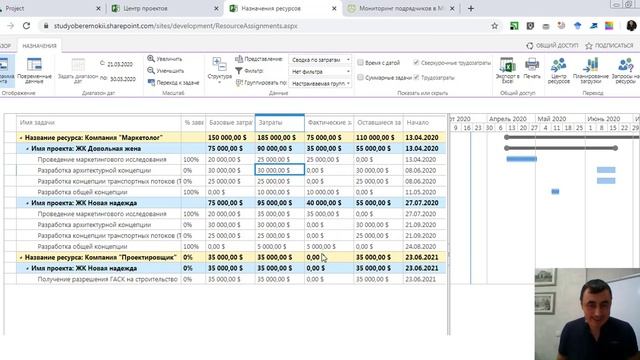Click Gantt bar for Разработка общей концепции
Image resolution: width=640 pixels, height=360 pixels.
click(x=555, y=191)
